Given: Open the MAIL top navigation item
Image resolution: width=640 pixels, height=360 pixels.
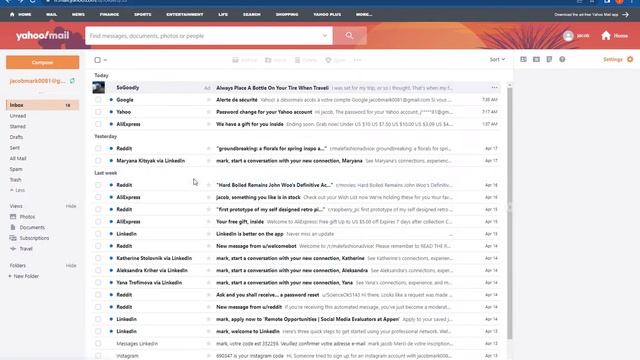Looking at the screenshot, I should pos(51,14).
